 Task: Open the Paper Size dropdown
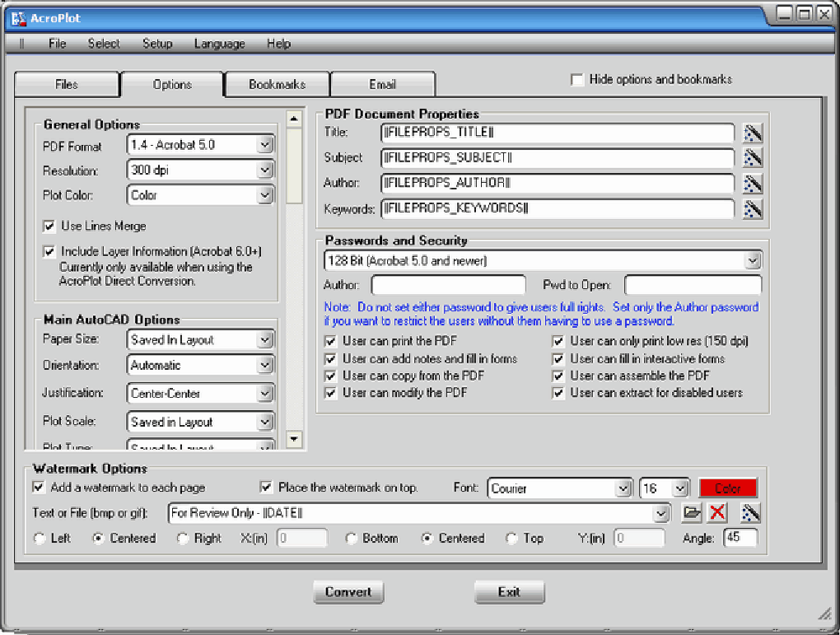point(264,340)
